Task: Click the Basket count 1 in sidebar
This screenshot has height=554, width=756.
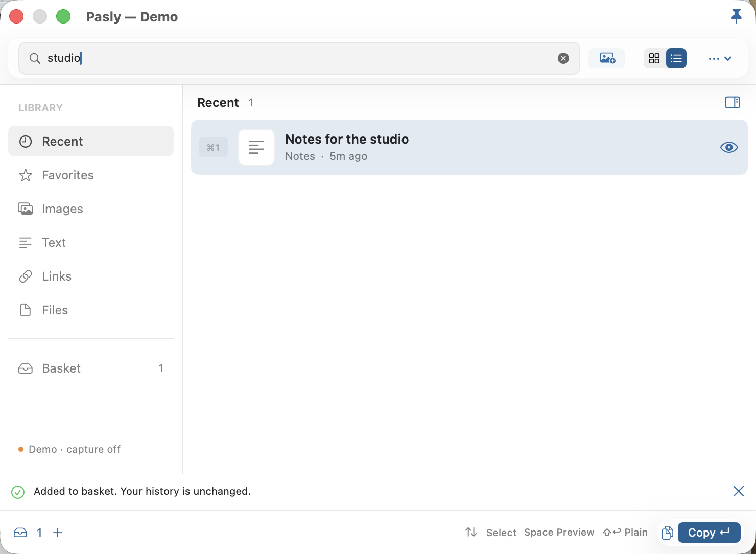Action: (x=161, y=368)
